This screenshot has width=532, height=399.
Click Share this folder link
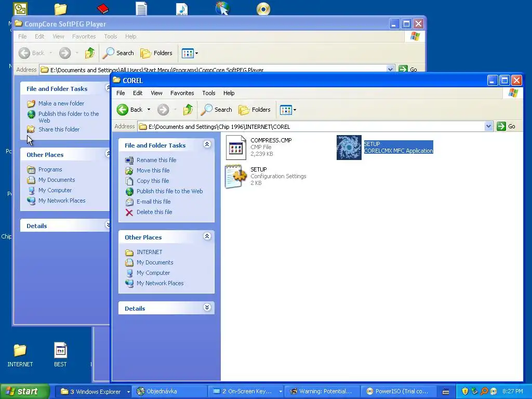tap(59, 129)
